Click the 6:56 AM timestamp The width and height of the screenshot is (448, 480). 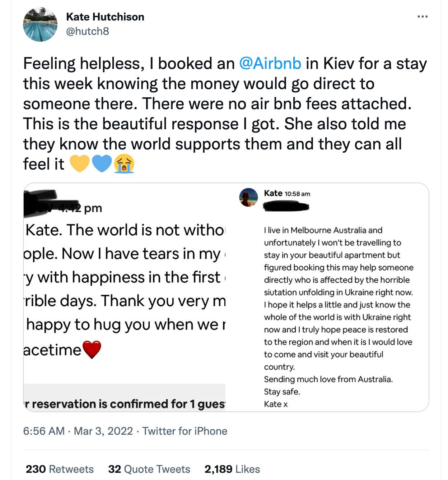click(x=44, y=431)
